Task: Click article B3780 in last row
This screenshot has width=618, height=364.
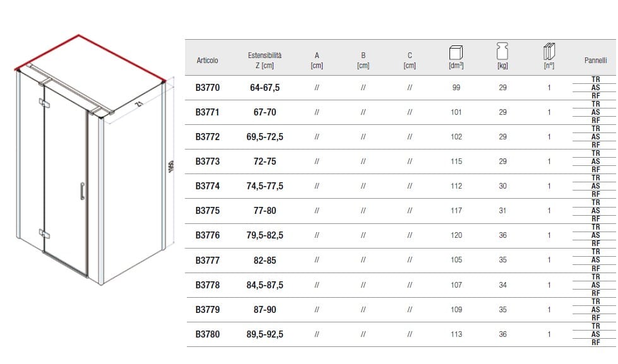Action: coord(208,334)
